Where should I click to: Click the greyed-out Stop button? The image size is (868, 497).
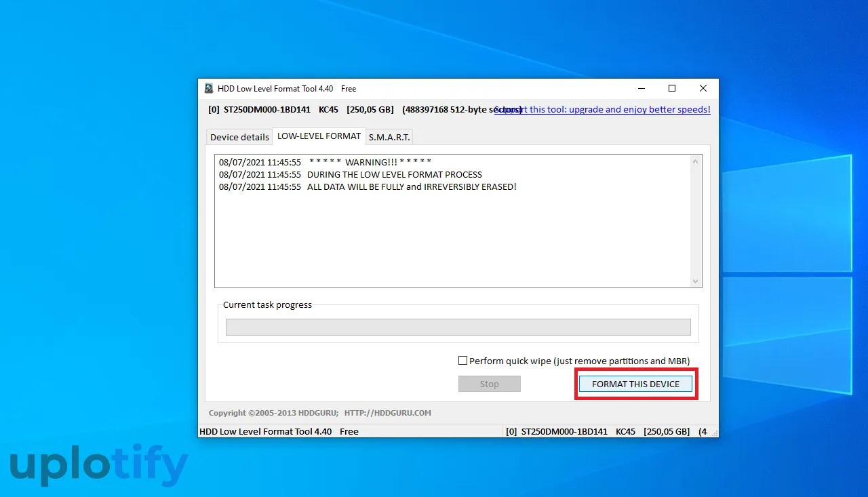490,384
